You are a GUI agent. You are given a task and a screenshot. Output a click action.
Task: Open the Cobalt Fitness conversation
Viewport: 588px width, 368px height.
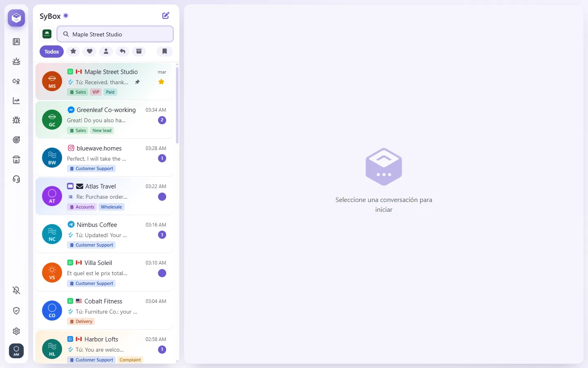(104, 311)
